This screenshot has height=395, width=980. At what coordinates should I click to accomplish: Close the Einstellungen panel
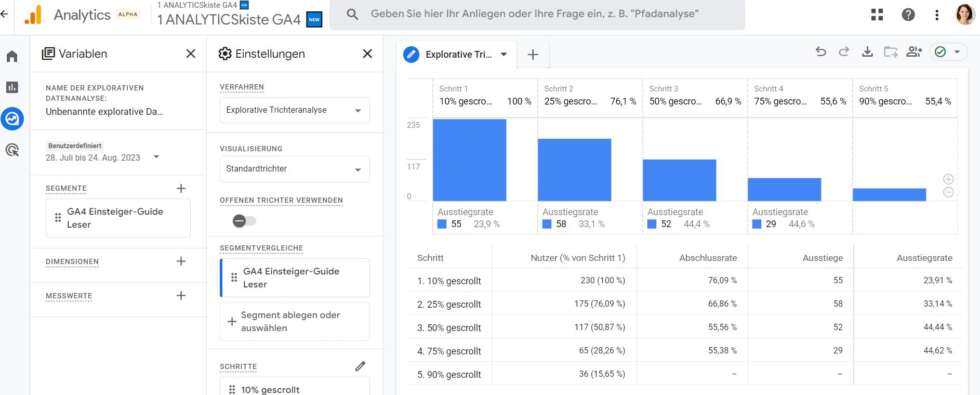pos(367,54)
